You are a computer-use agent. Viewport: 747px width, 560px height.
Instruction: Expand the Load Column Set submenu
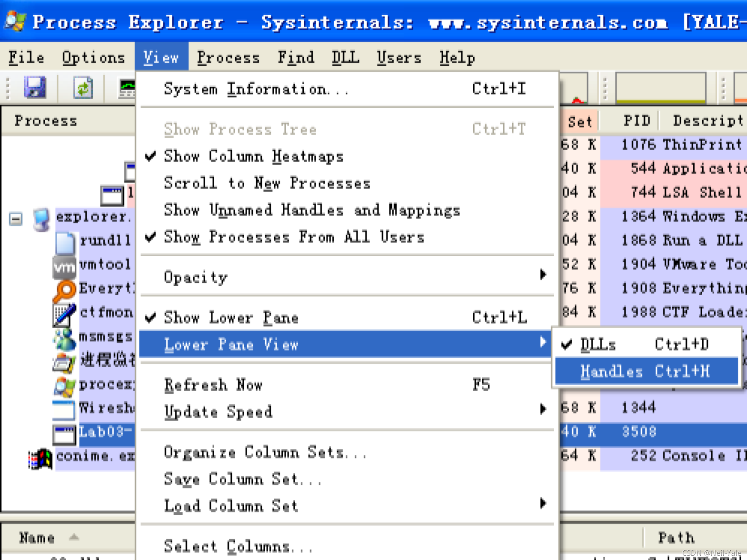pos(347,506)
